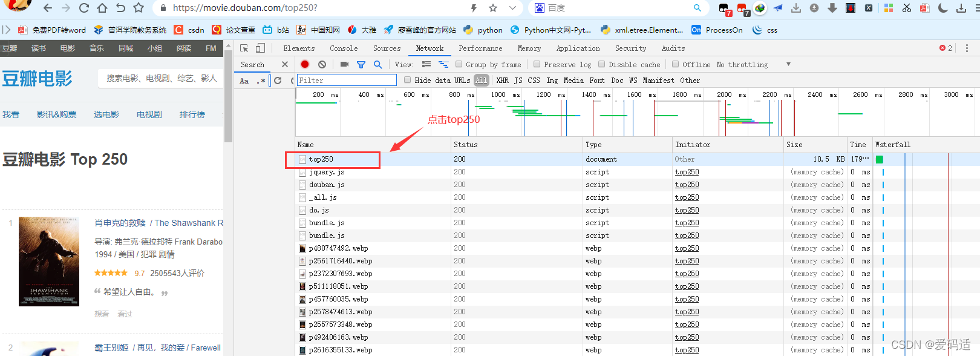The image size is (980, 356).
Task: Click the Filter input field
Action: point(347,80)
